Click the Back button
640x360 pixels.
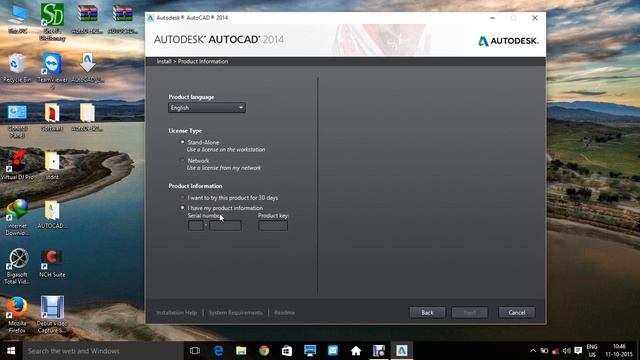point(427,313)
